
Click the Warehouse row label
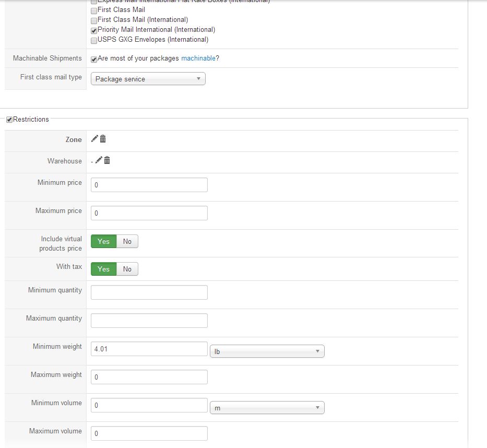click(65, 161)
